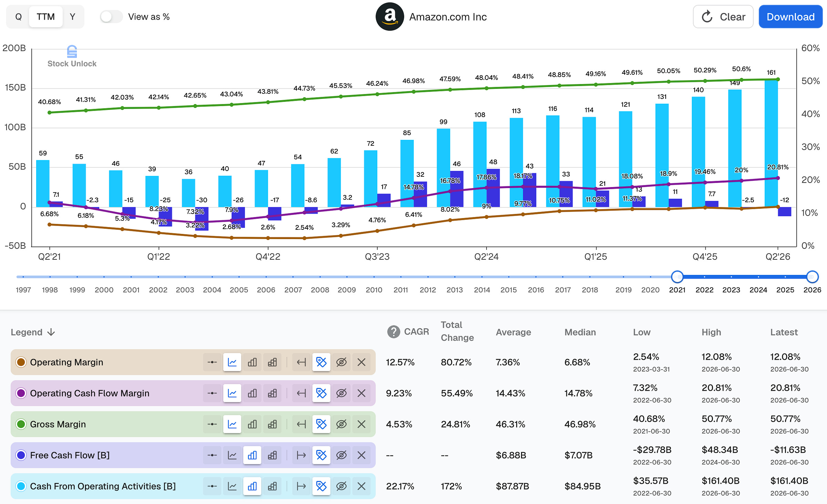827x504 pixels.
Task: Open the Gross Margin color swatch
Action: (21, 424)
